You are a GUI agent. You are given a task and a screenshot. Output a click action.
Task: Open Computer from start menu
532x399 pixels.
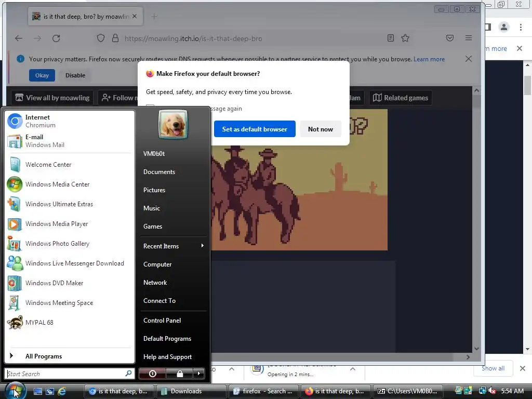point(157,264)
